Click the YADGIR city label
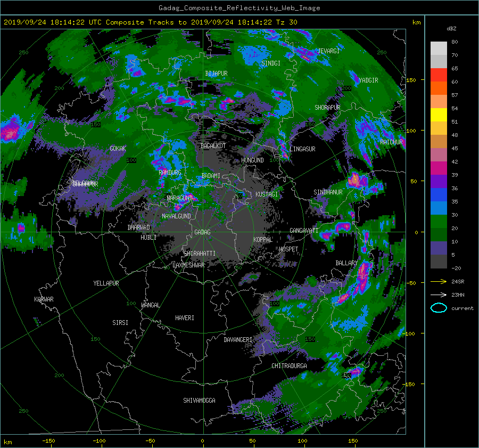This screenshot has height=448, width=479. [x=368, y=80]
